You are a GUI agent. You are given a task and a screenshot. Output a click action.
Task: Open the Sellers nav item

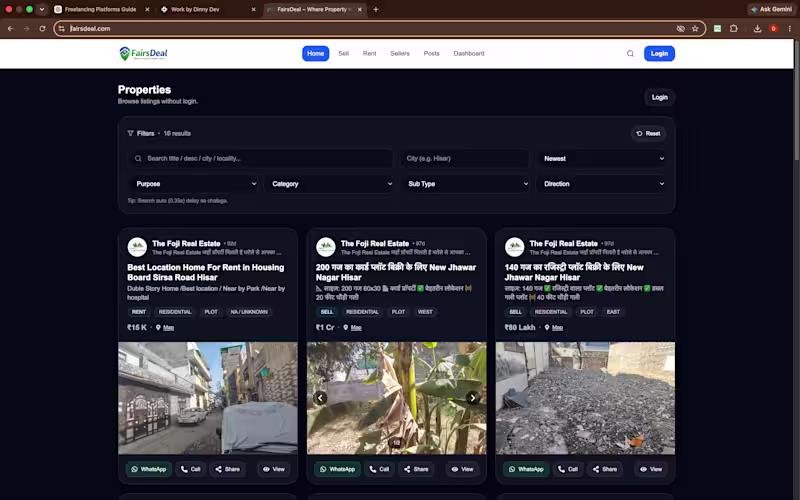click(x=399, y=54)
